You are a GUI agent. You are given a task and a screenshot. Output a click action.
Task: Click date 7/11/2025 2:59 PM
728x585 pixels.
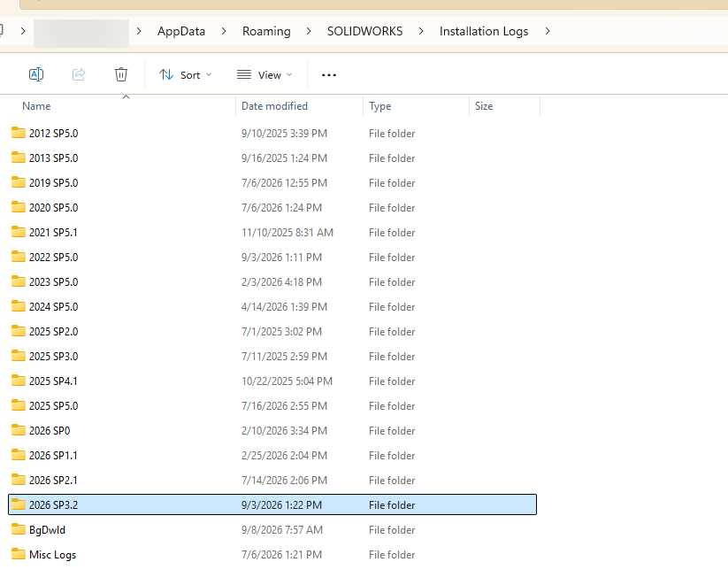click(x=284, y=357)
